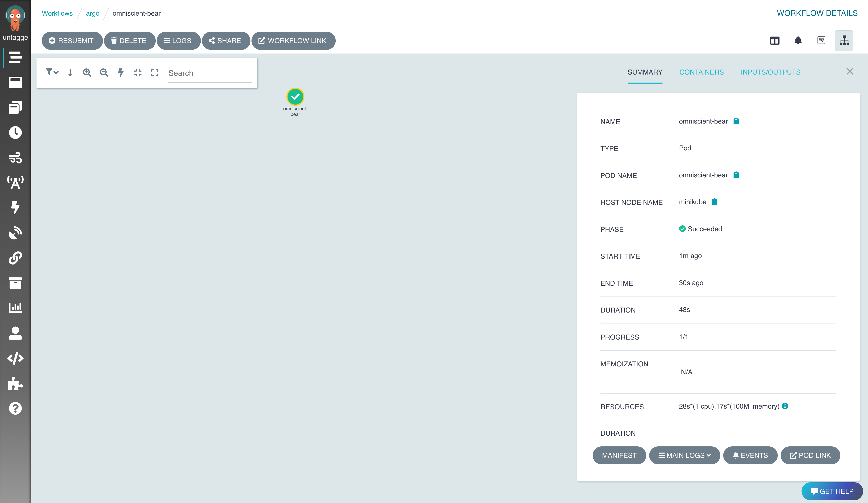Click the node Search input field
Image resolution: width=868 pixels, height=503 pixels.
pos(210,73)
